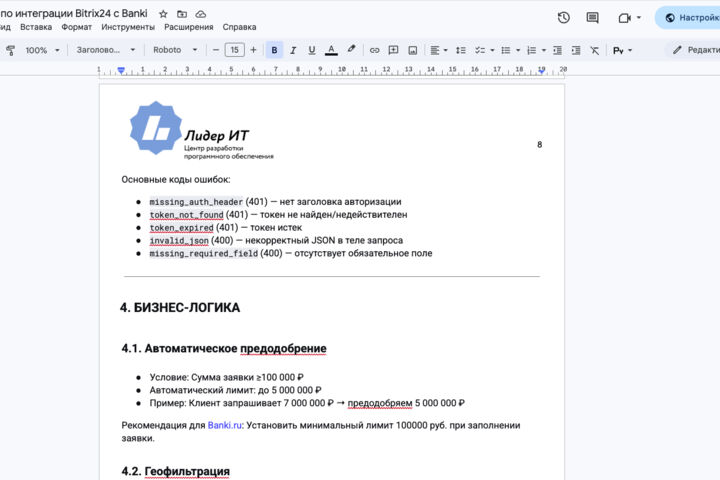Insert a link icon
The width and height of the screenshot is (720, 480).
pyautogui.click(x=374, y=50)
